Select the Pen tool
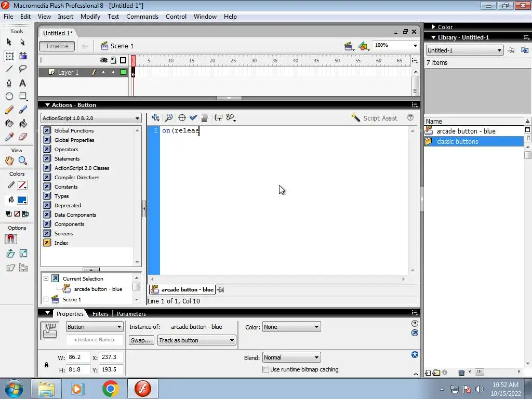This screenshot has height=399, width=532. click(9, 83)
